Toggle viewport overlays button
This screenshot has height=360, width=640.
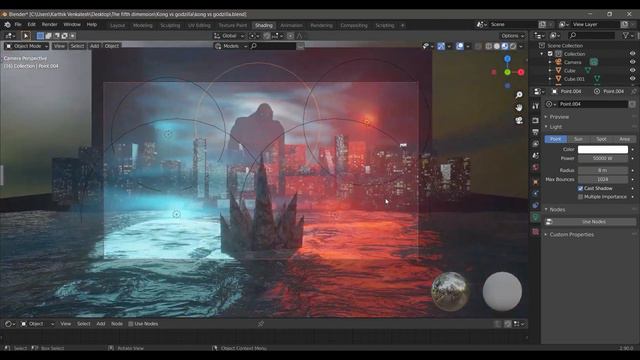(x=460, y=46)
